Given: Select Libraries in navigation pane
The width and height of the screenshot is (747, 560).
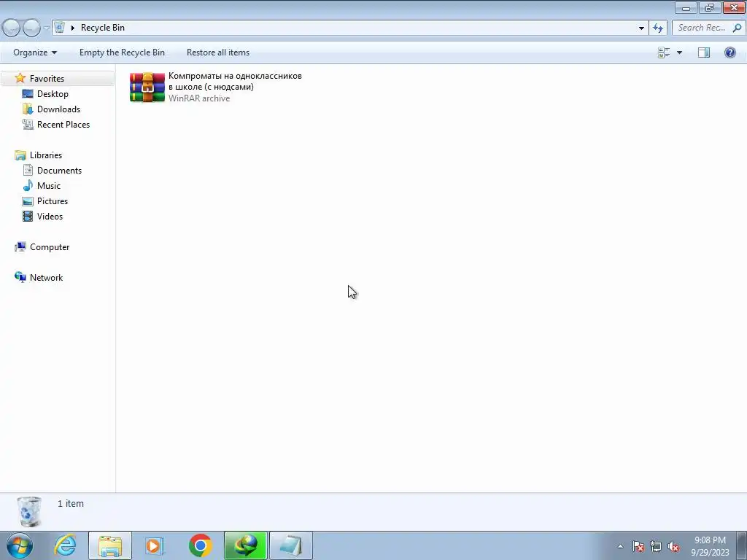Looking at the screenshot, I should [x=46, y=155].
